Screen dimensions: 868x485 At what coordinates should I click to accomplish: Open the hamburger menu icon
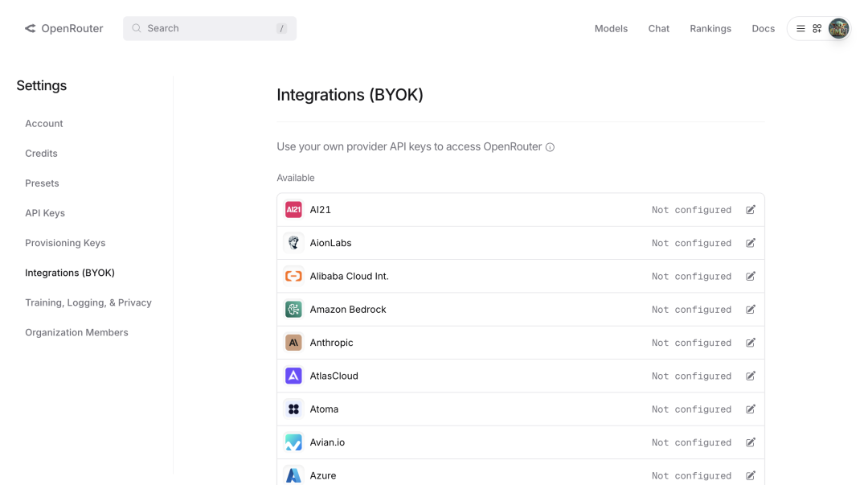[800, 28]
